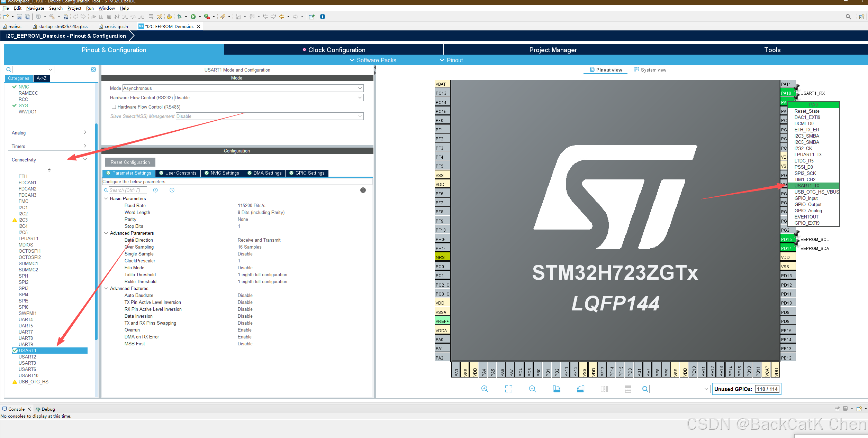Switch to the Debug console tab
Screen dimensions: 868x438
point(45,409)
